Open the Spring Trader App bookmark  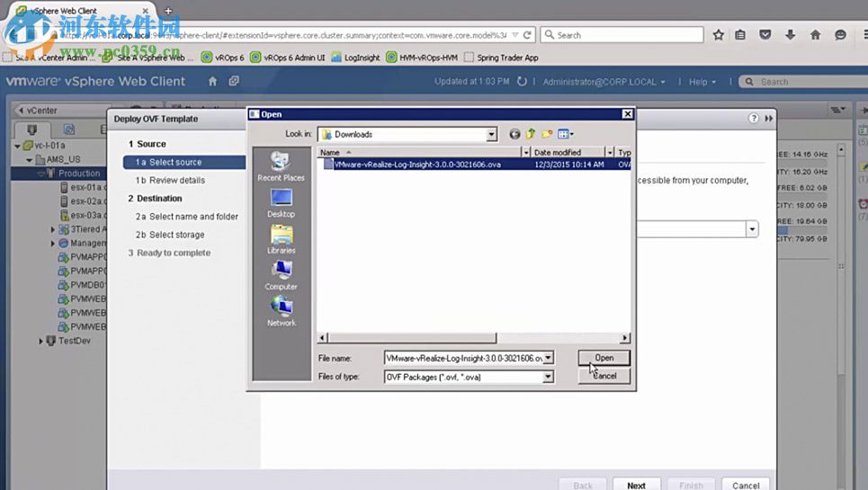[x=501, y=58]
